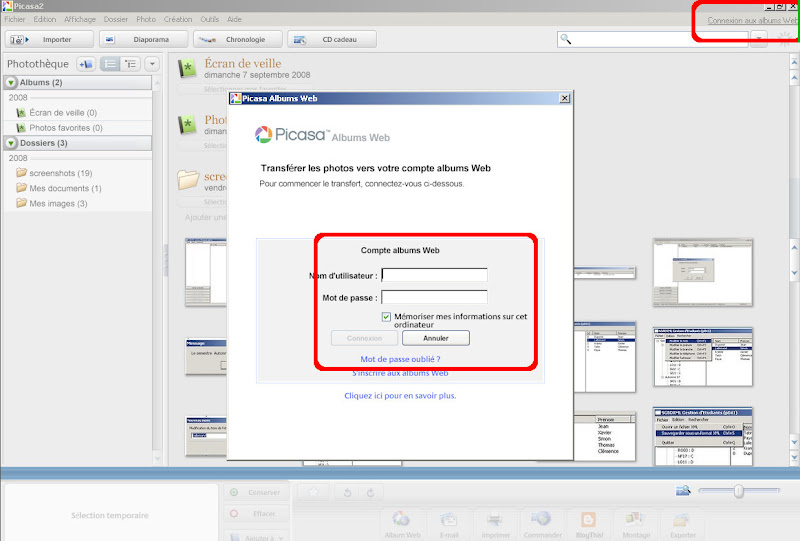
Task: Open the Photothèque sort options dropdown
Action: point(152,64)
